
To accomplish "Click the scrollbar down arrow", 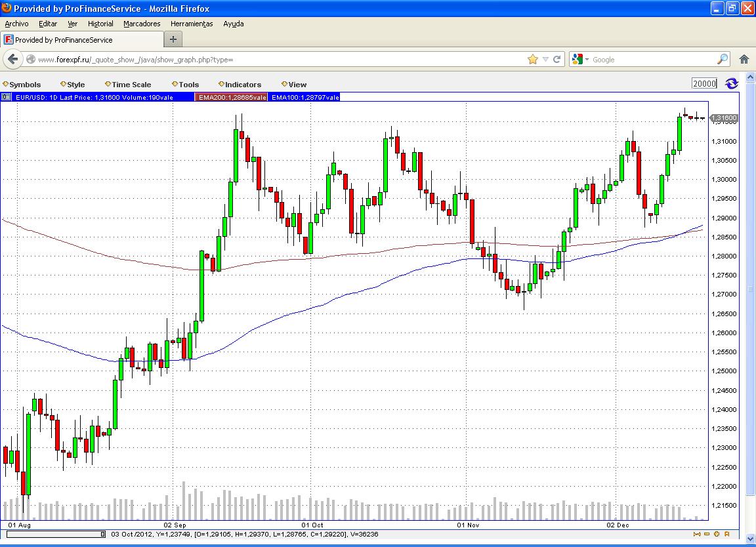I will click(x=750, y=539).
